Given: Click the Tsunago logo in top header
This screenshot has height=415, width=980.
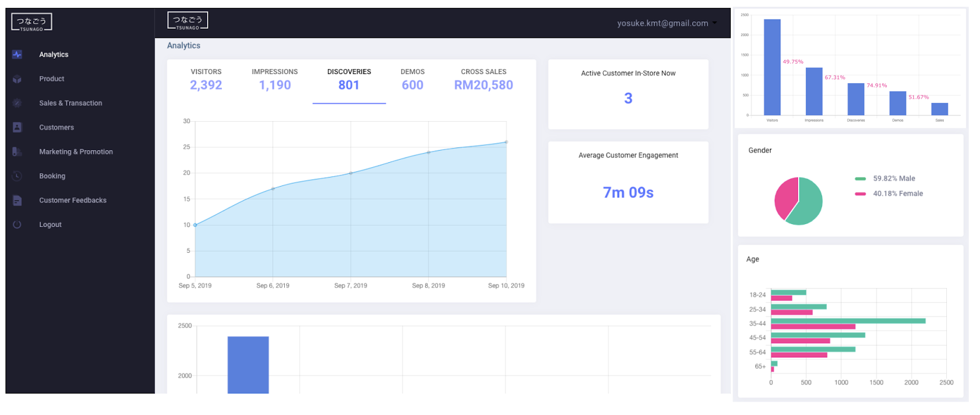Looking at the screenshot, I should pyautogui.click(x=187, y=21).
